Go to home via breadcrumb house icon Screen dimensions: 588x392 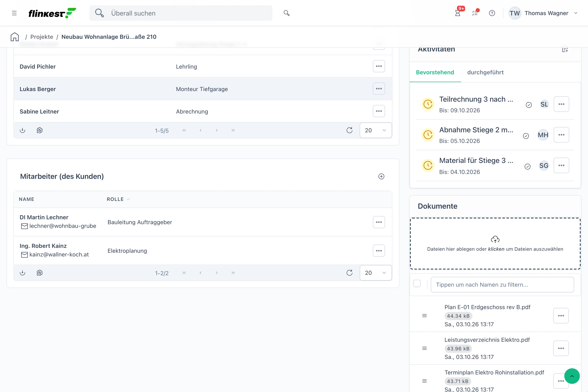tap(15, 37)
